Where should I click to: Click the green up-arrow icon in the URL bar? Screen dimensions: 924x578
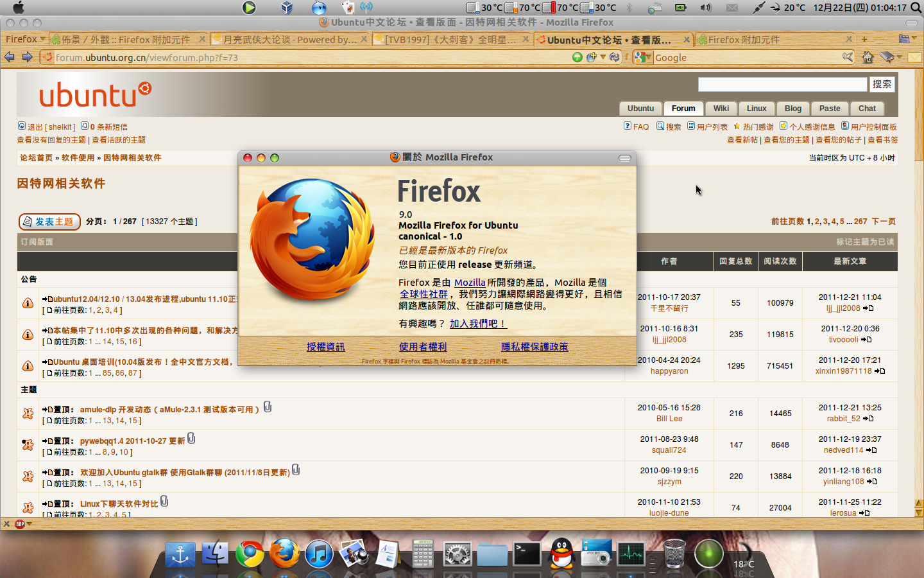click(x=577, y=57)
